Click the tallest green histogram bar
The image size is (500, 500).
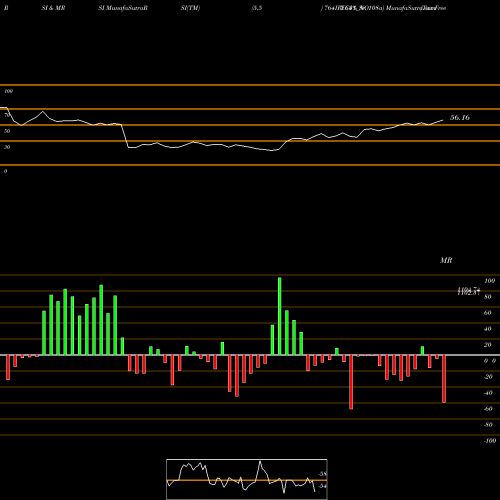coord(279,316)
